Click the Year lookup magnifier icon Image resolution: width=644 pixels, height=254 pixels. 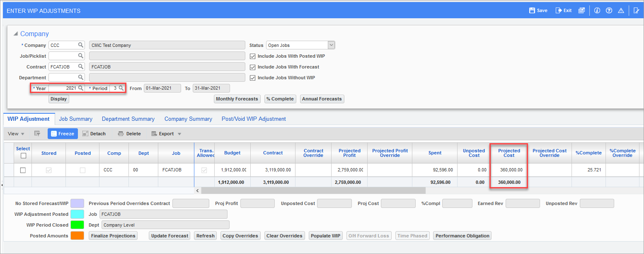click(81, 88)
